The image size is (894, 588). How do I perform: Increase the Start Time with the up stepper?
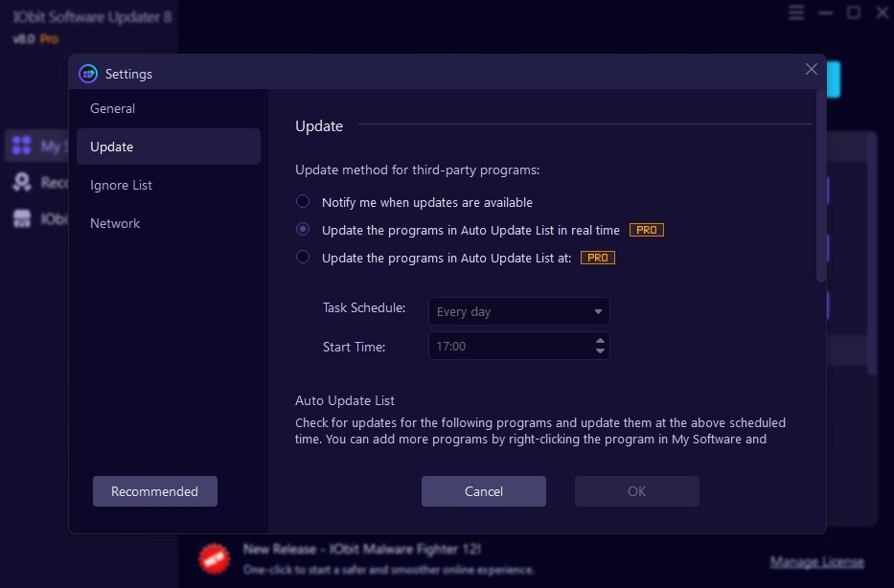click(601, 340)
